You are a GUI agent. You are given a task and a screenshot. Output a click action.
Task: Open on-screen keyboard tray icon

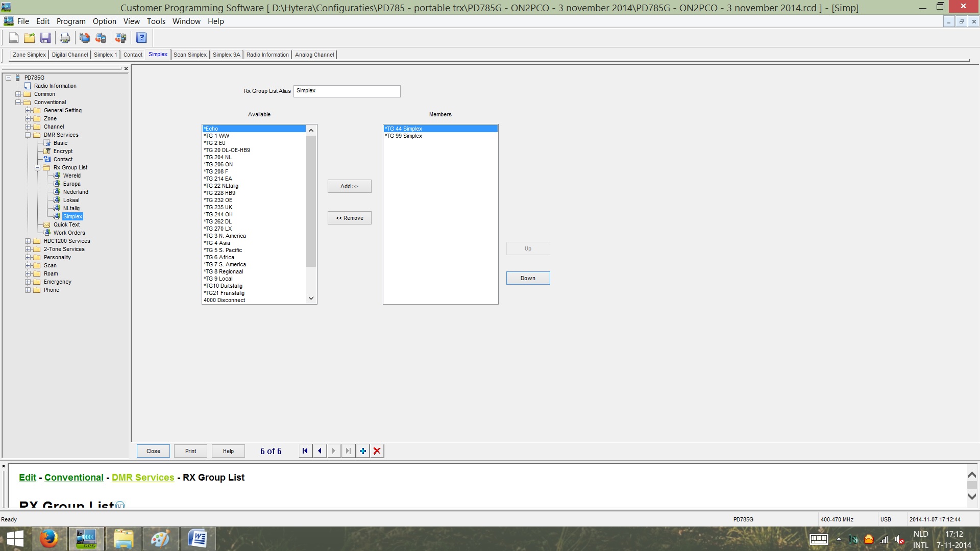[819, 539]
